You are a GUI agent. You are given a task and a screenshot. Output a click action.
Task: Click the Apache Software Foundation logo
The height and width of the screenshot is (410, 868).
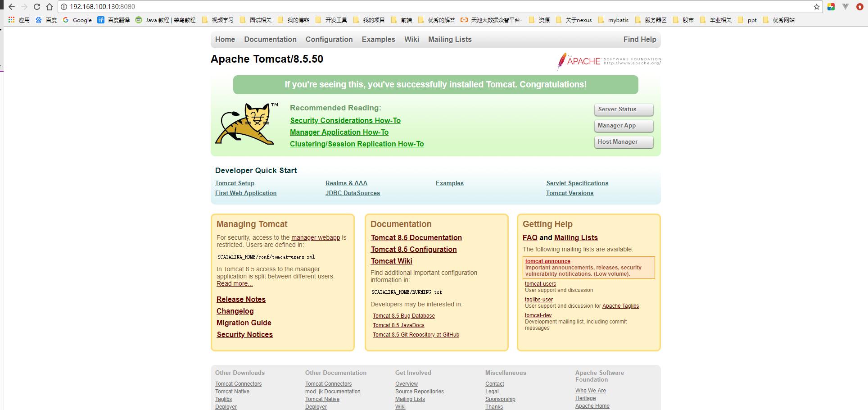(609, 61)
